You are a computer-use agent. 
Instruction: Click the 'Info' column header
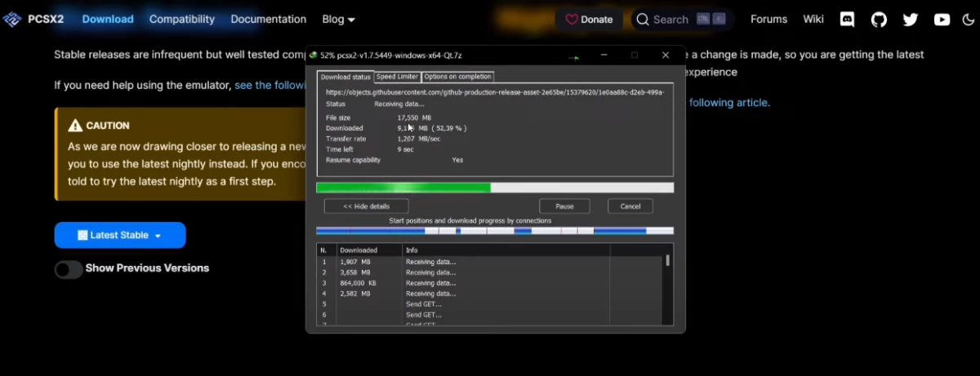[505, 250]
